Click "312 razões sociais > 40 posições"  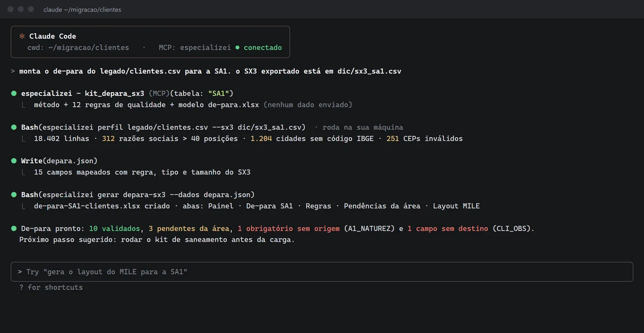[x=170, y=138]
